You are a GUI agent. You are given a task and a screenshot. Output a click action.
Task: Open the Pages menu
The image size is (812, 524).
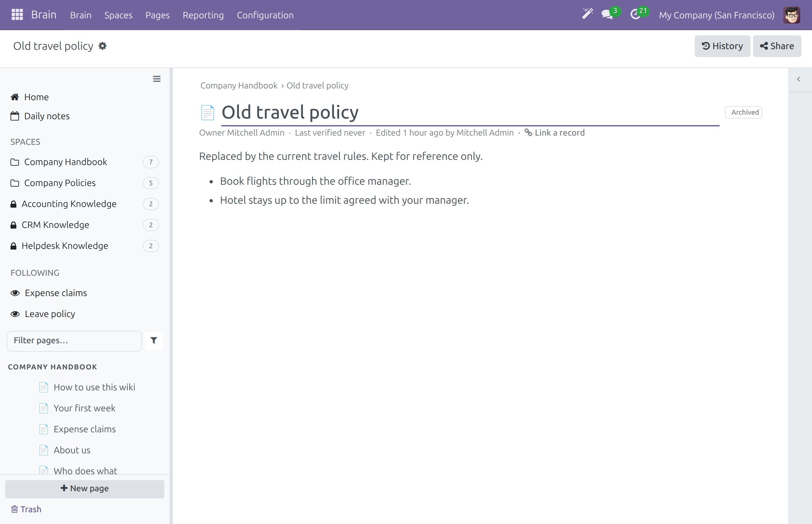157,15
